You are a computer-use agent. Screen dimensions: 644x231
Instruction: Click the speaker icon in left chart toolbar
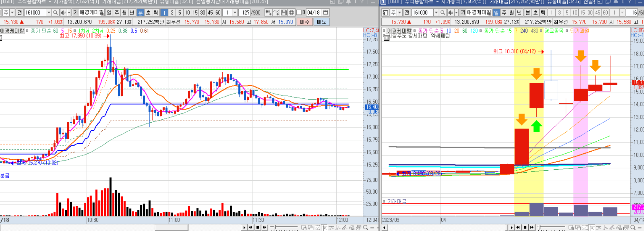pos(63,13)
